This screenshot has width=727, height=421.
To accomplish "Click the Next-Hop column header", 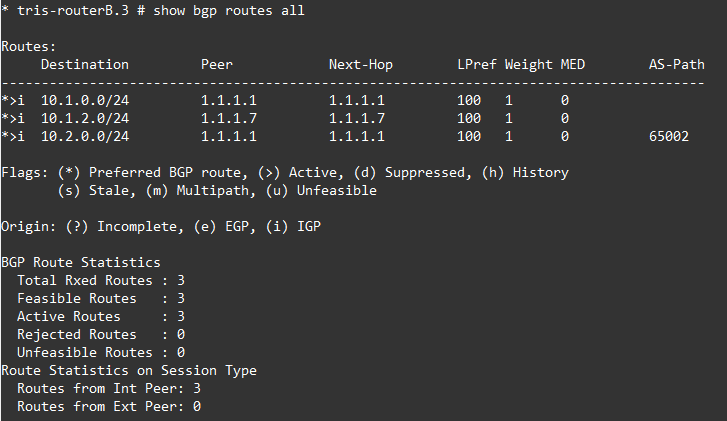I will coord(361,65).
